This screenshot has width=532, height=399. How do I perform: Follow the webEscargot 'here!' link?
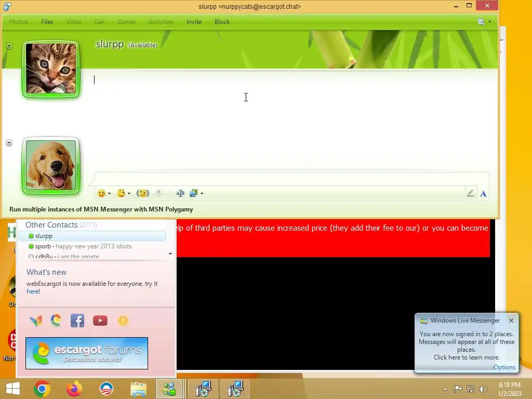click(33, 291)
